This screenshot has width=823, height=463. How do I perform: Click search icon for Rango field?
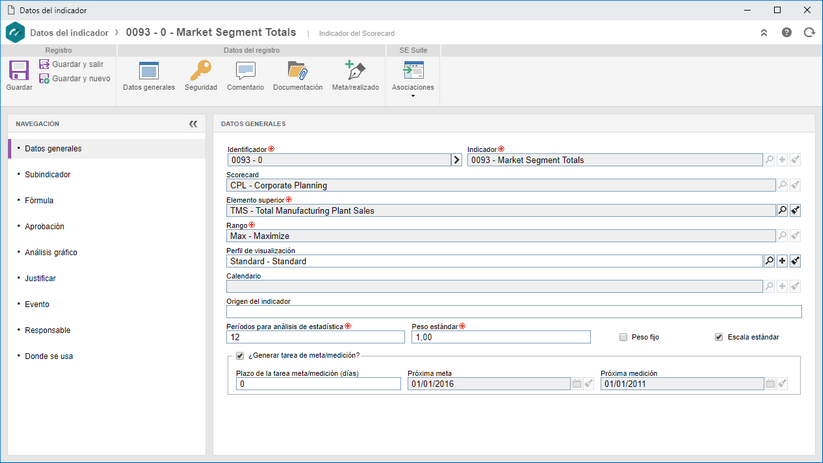coord(782,235)
